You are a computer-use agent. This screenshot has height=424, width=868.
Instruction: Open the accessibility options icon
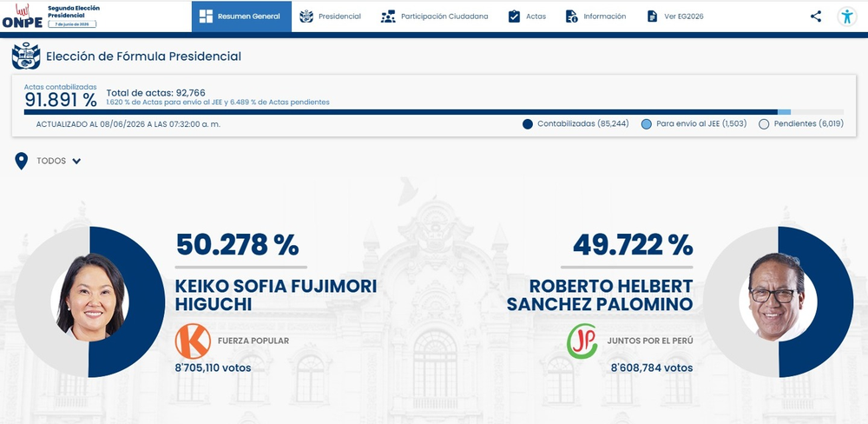847,16
